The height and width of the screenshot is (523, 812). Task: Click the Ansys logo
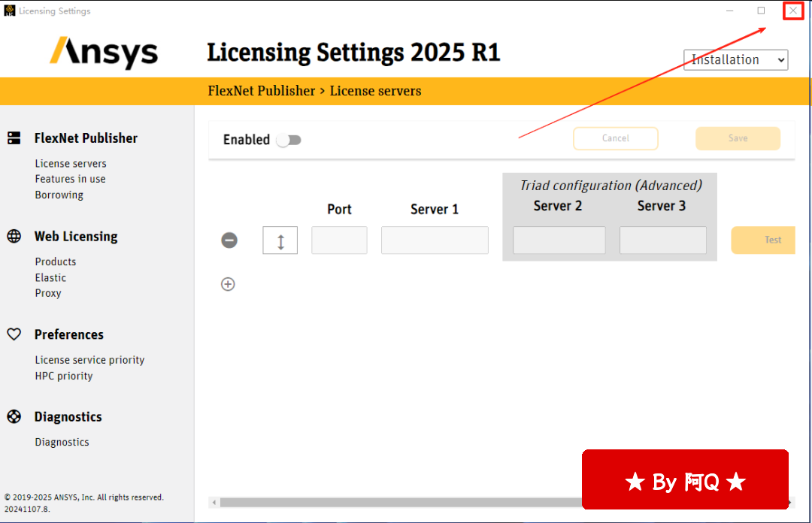click(x=104, y=53)
